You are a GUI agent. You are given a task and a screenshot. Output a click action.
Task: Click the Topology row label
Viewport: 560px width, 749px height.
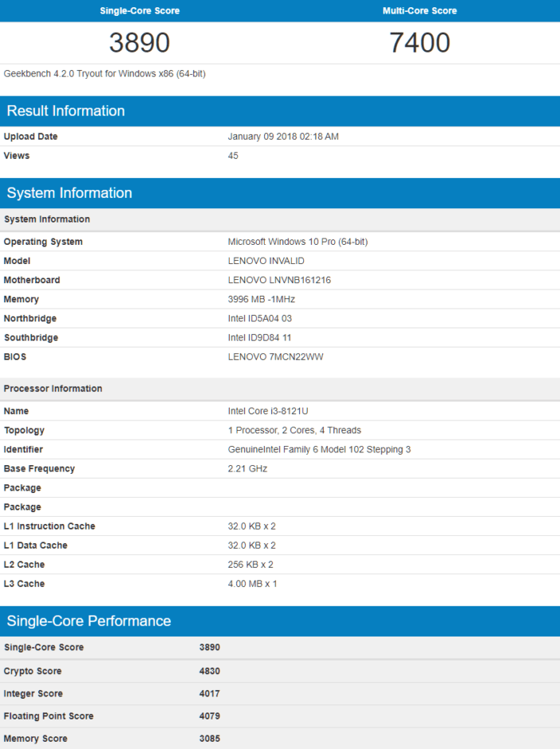pyautogui.click(x=24, y=431)
